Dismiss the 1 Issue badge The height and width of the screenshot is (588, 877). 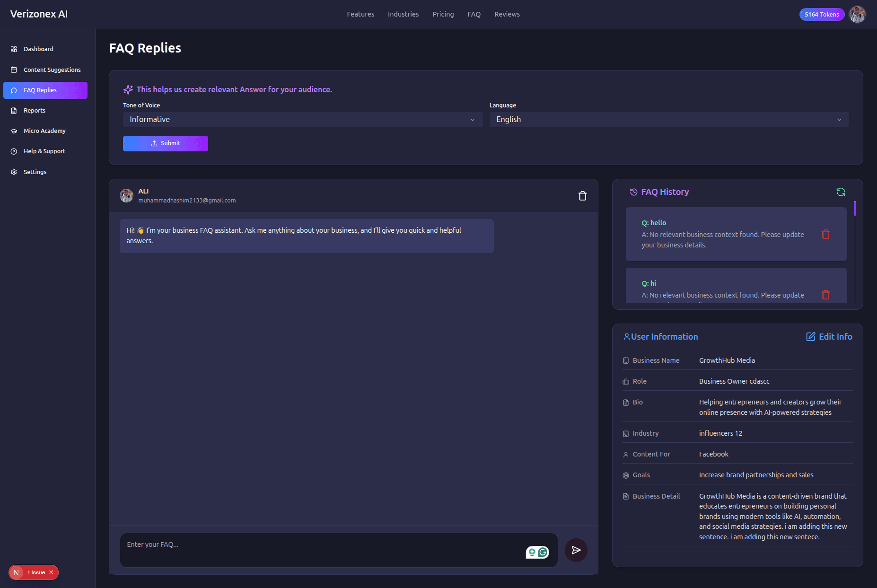[x=52, y=572]
